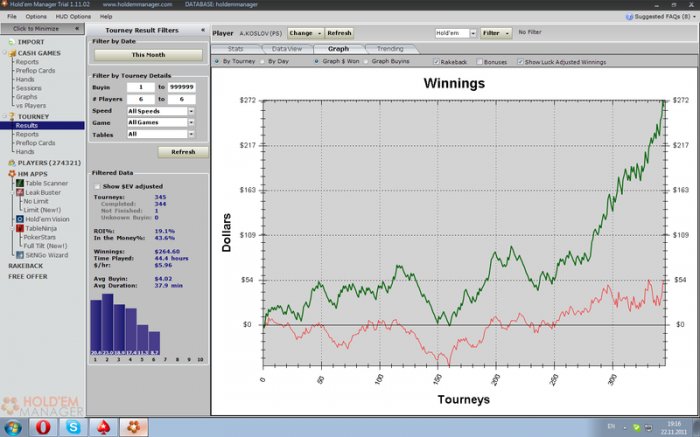Click the This Month date filter button

point(148,55)
